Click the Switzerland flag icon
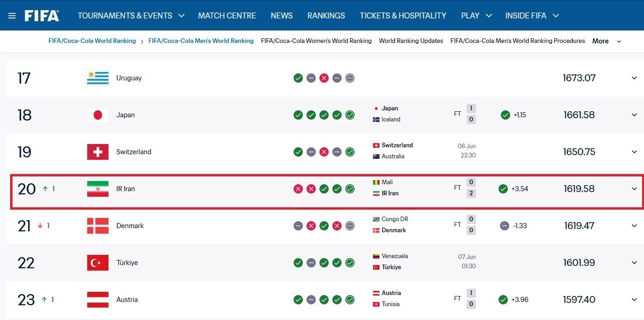Screen dimensions: 644x320 click(98, 152)
